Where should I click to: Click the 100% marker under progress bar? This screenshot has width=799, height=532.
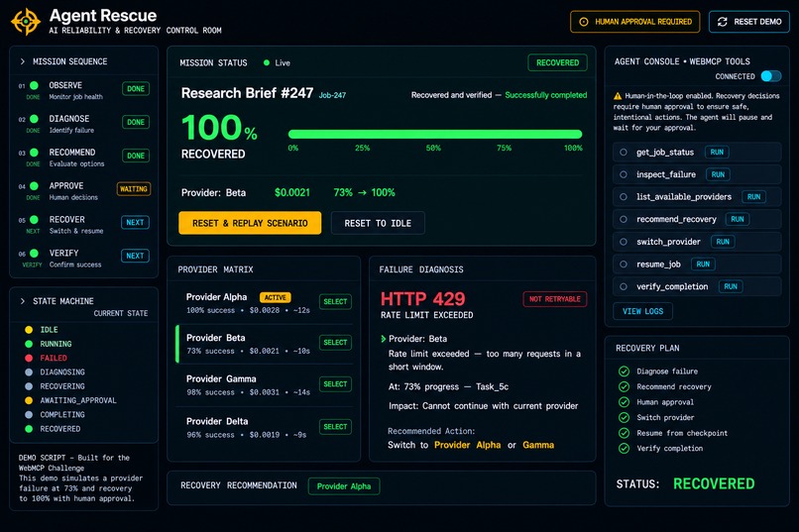(x=573, y=149)
